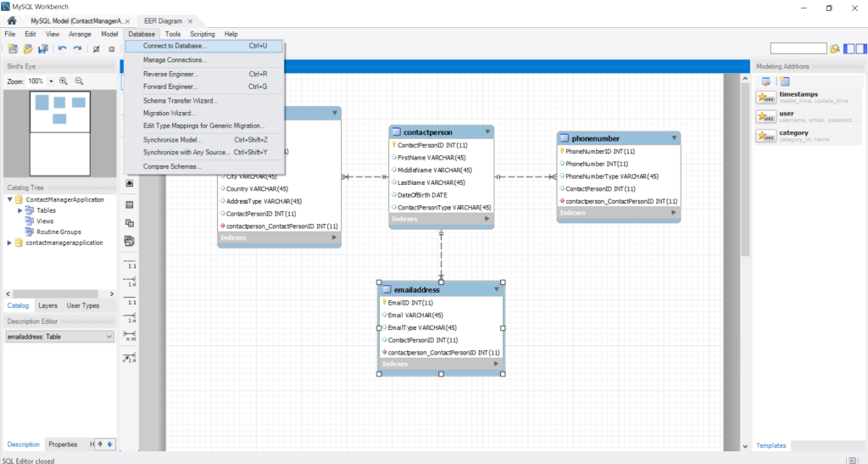Select the 1:1 non-identifying relationship tool

[130, 262]
